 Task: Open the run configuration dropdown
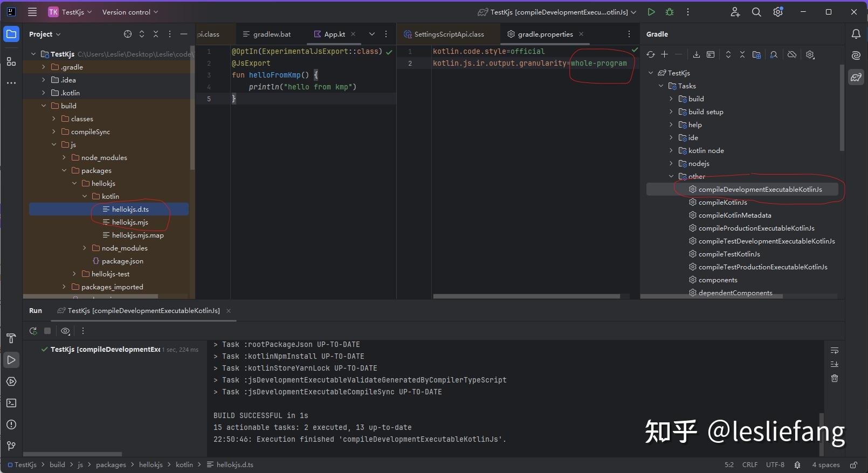(557, 12)
